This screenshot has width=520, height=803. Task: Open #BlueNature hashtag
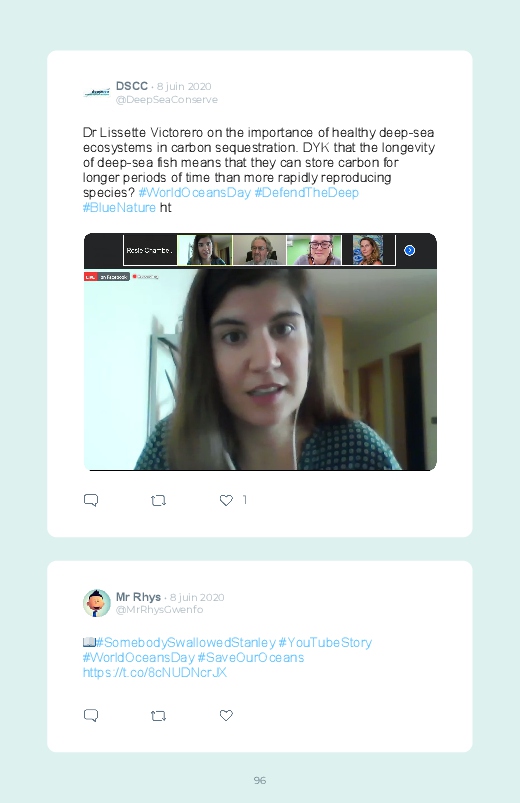click(119, 207)
